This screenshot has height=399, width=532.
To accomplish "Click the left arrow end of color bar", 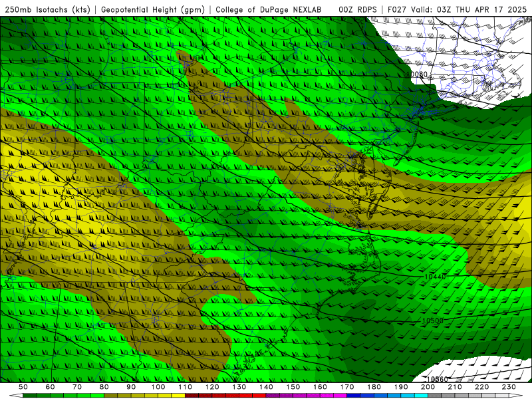I will (x=16, y=396).
